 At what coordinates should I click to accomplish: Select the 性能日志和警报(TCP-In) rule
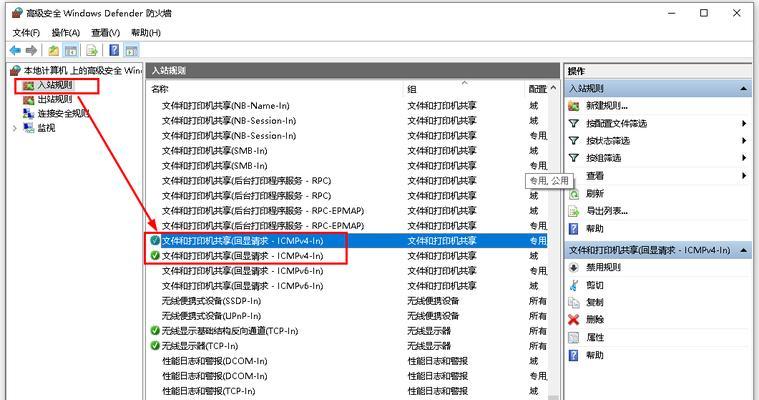click(x=209, y=391)
